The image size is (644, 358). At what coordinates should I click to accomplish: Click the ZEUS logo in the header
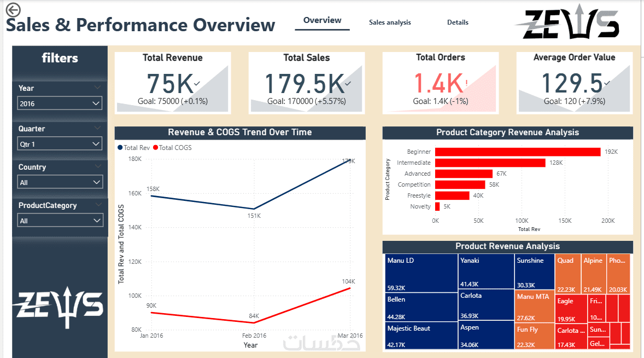(x=567, y=22)
